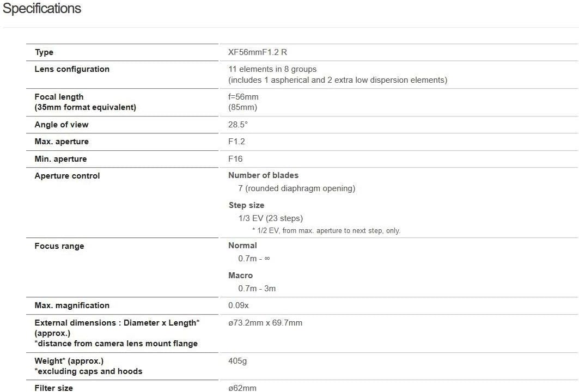Click the ø73.2mm x 69.7mm dimensions value

click(265, 323)
